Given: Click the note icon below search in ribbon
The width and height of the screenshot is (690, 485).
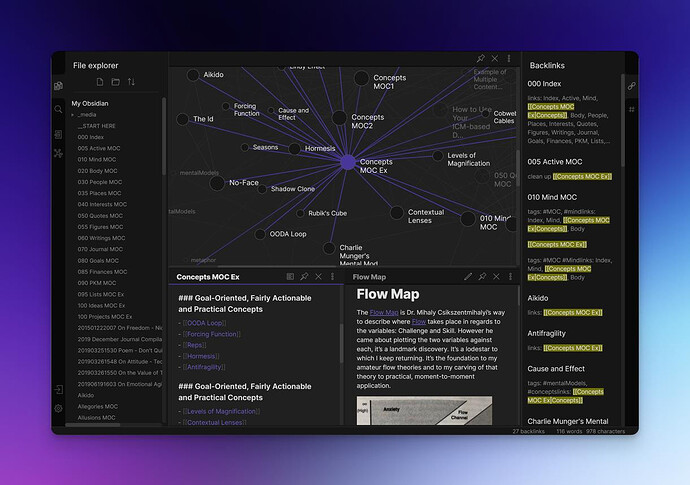Looking at the screenshot, I should pos(58,134).
